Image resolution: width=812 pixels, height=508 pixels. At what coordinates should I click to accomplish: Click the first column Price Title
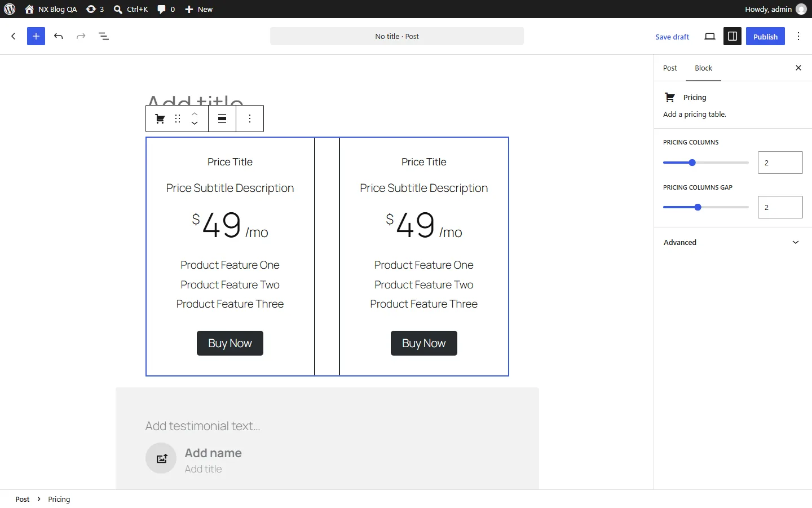[x=230, y=162]
